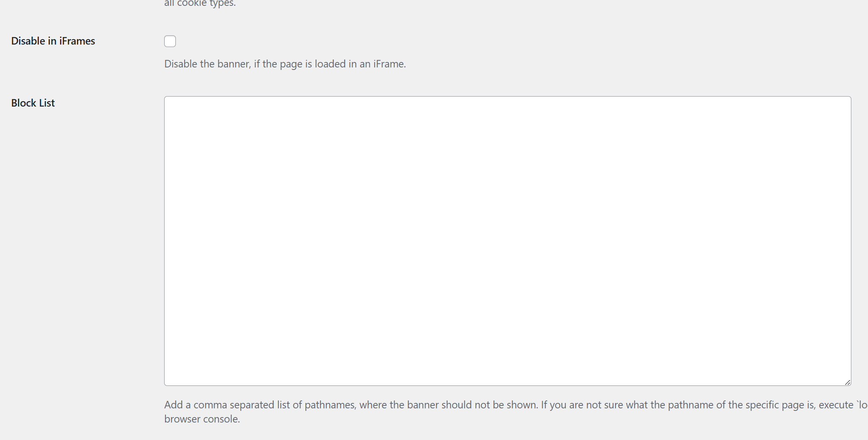Focus the Block List text area
This screenshot has width=868, height=440.
pos(507,241)
